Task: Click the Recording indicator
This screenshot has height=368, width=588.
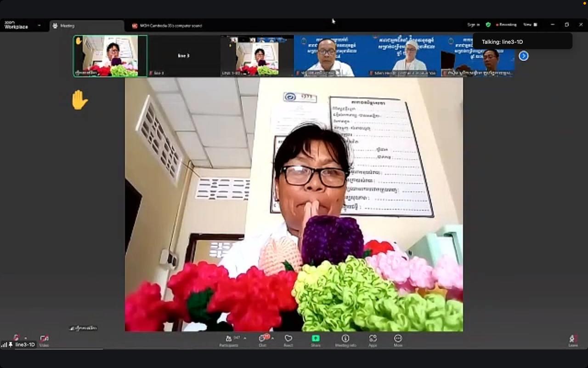Action: tap(506, 25)
